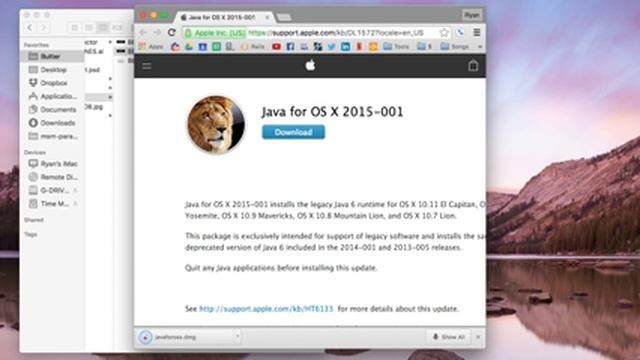Click the Chrome back arrow
The image size is (640, 360).
pos(143,33)
